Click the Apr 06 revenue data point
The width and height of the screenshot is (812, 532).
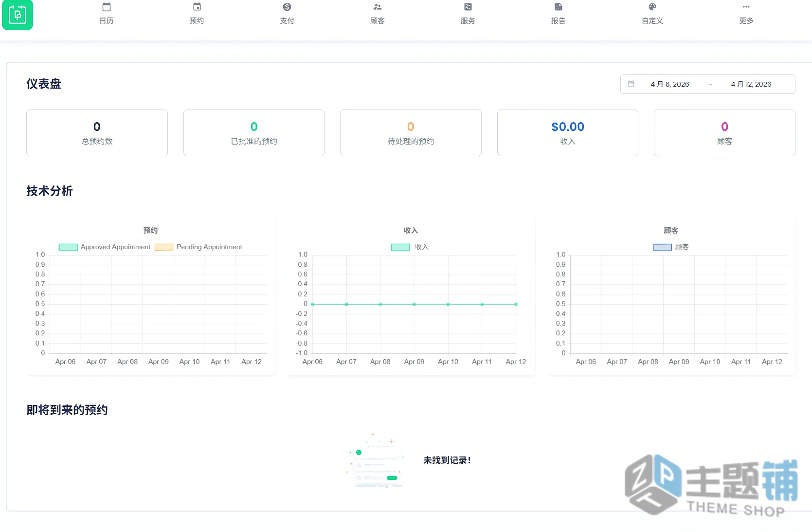click(x=312, y=304)
